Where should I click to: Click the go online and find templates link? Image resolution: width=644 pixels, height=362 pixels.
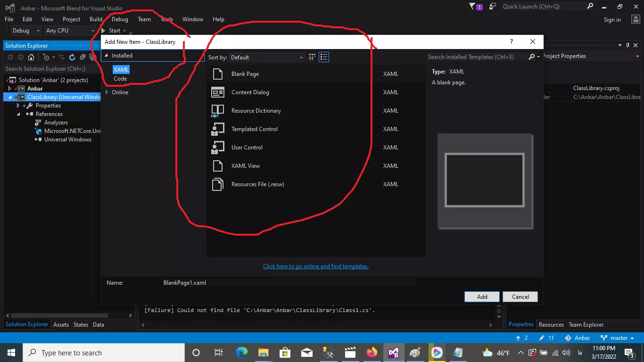click(x=316, y=266)
